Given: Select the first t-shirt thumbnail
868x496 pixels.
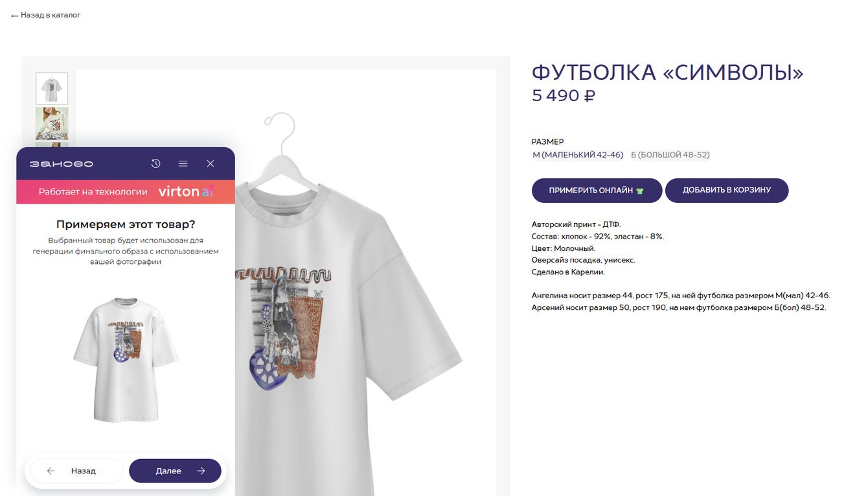Looking at the screenshot, I should (x=51, y=89).
